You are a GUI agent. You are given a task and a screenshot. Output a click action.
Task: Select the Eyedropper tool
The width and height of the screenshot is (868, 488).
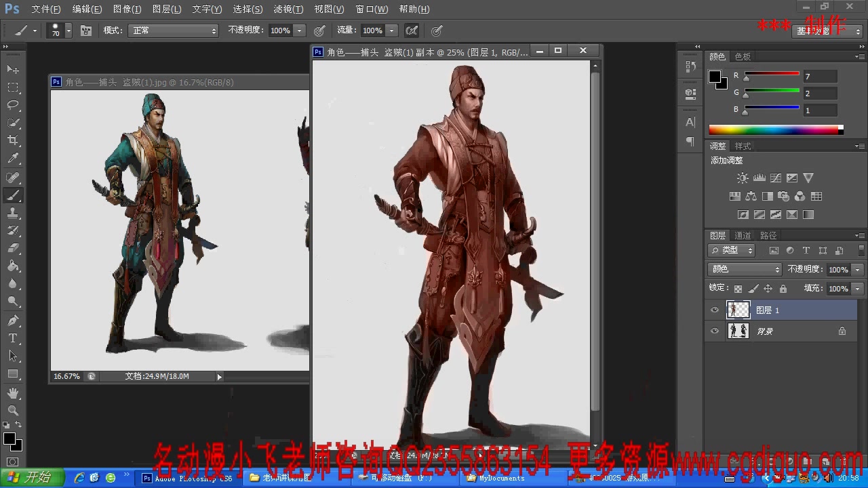[13, 159]
